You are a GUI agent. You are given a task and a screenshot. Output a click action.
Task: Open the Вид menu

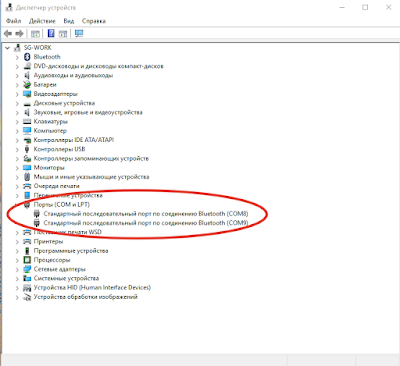pyautogui.click(x=69, y=21)
